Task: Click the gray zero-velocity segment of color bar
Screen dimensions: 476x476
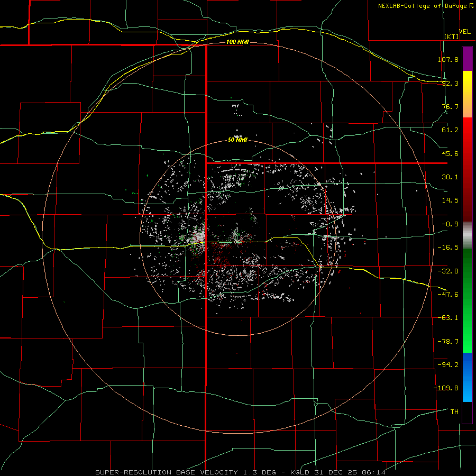Action: [467, 235]
